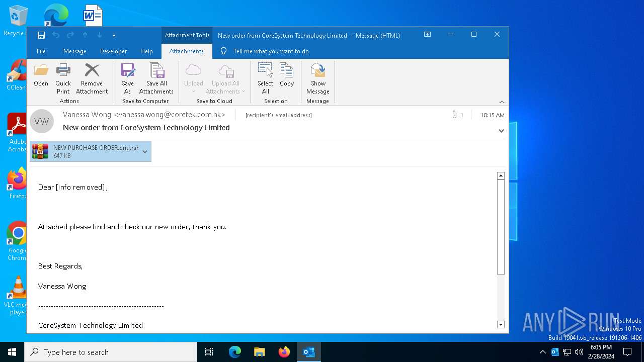Open the Help ribbon tab
The width and height of the screenshot is (644, 362).
click(x=146, y=51)
